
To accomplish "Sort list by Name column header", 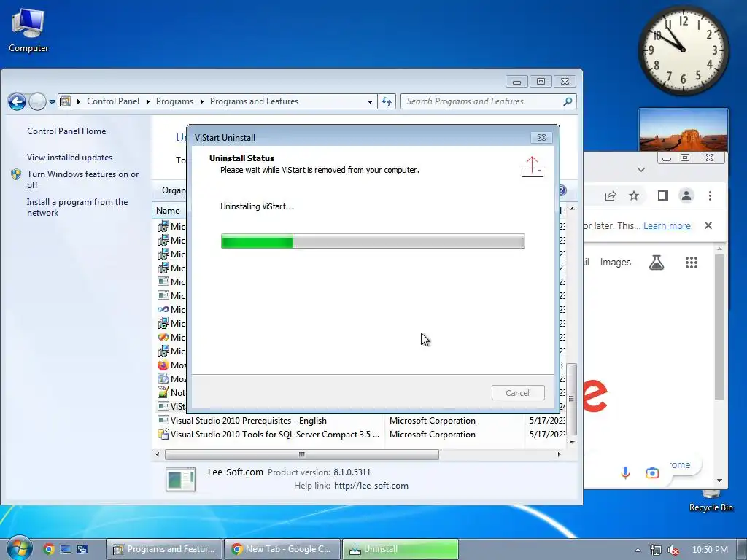I will 168,211.
